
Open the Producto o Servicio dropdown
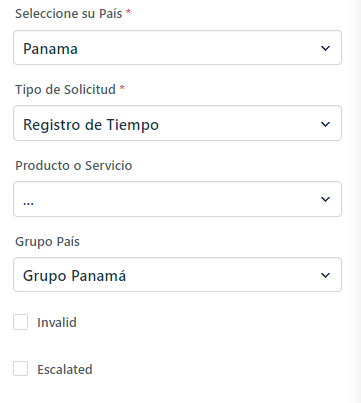(177, 199)
